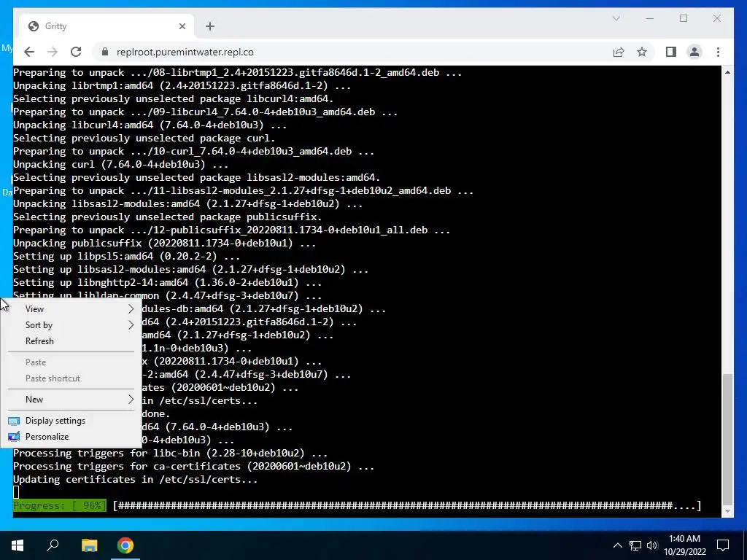
Task: Click 'Setting up libpsl5:amd64' line
Action: (x=126, y=256)
